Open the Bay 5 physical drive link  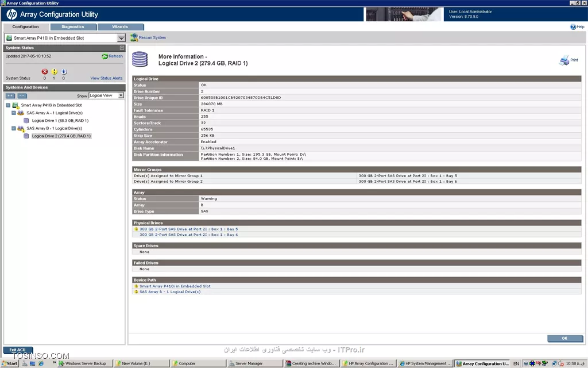[188, 229]
